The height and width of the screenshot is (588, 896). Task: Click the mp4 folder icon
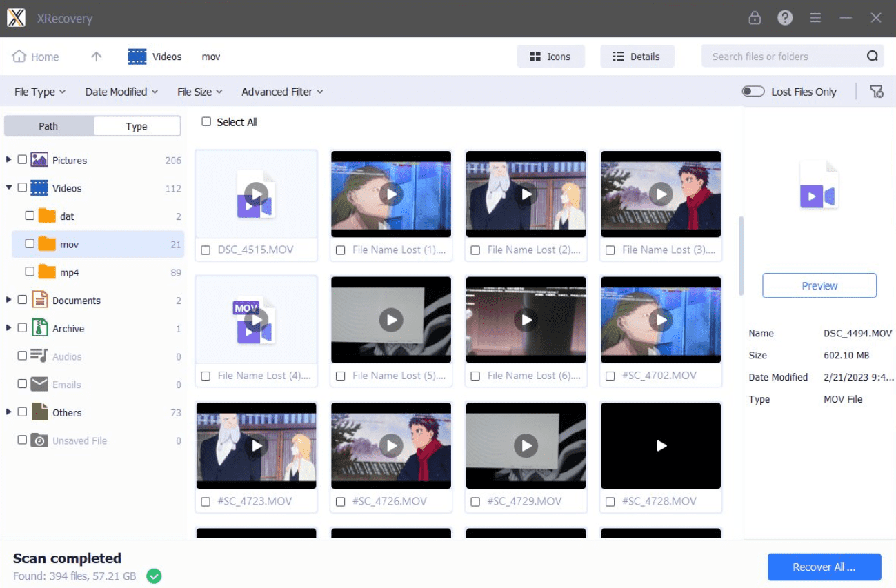tap(47, 272)
